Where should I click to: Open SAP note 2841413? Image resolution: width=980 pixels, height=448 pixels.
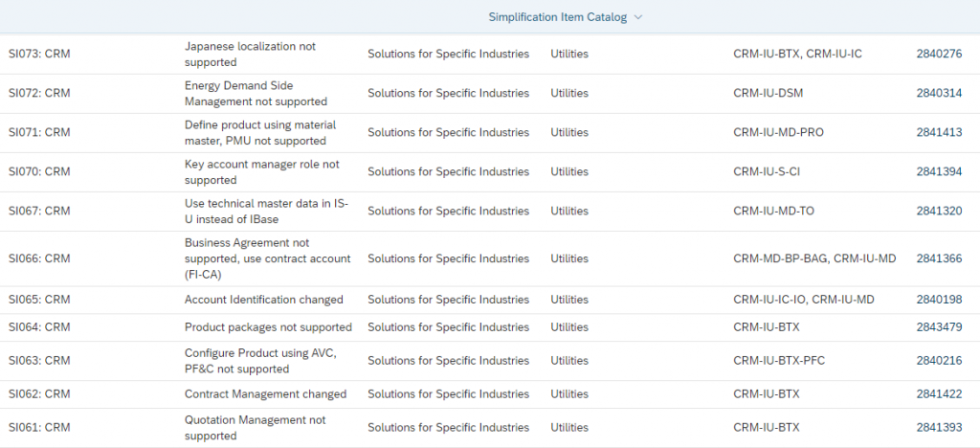940,132
